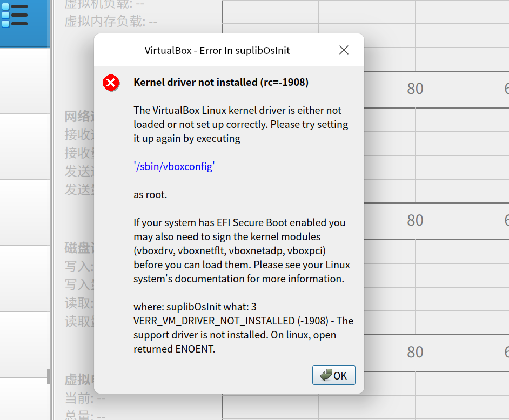Open the tools list icon in VirtualBox Manager
Screen dimensions: 509x420
[15, 15]
